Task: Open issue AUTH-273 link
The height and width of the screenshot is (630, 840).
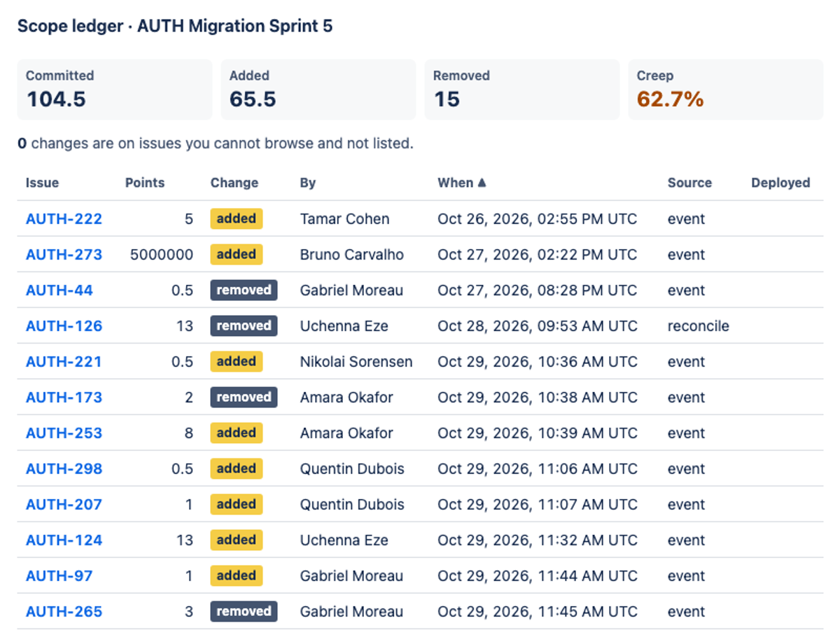Action: [64, 254]
